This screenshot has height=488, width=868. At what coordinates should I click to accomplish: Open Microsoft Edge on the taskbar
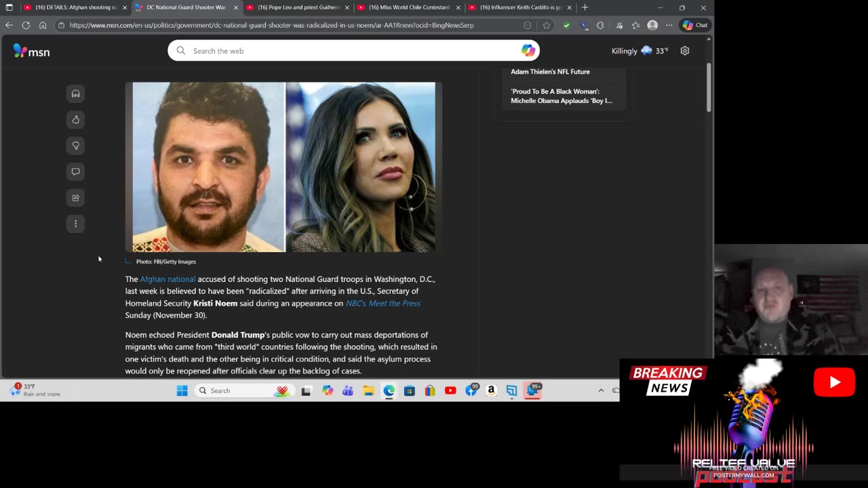(389, 390)
